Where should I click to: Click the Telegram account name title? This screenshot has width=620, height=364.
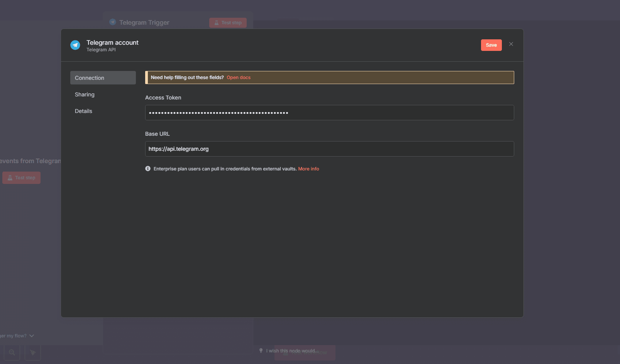click(x=112, y=42)
